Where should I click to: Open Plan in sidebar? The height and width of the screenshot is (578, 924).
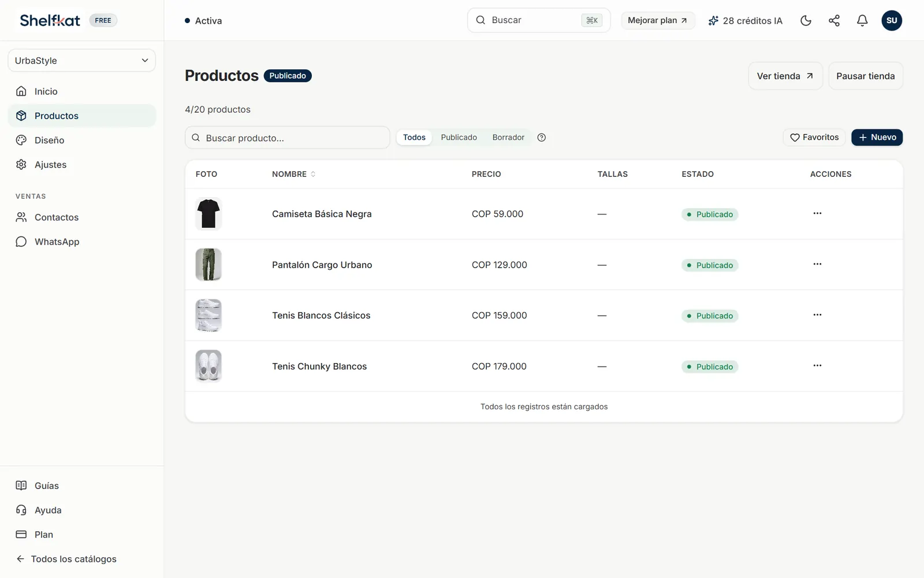tap(82, 535)
